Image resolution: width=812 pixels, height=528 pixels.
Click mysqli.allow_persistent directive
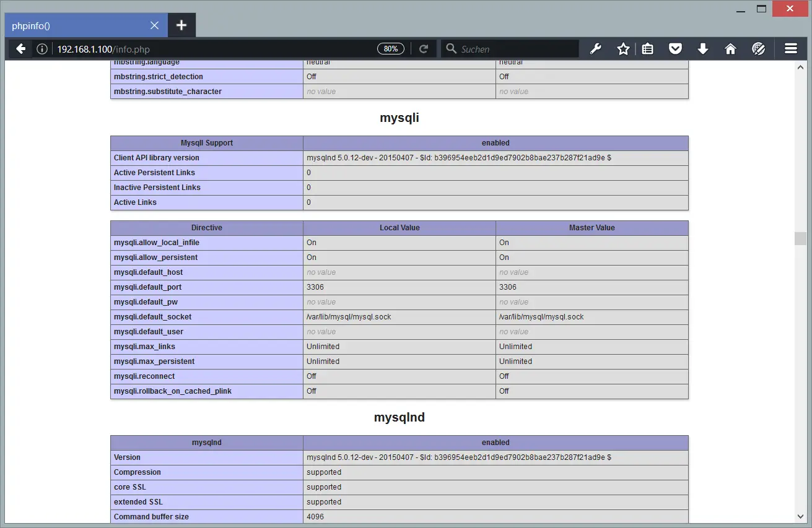point(156,258)
